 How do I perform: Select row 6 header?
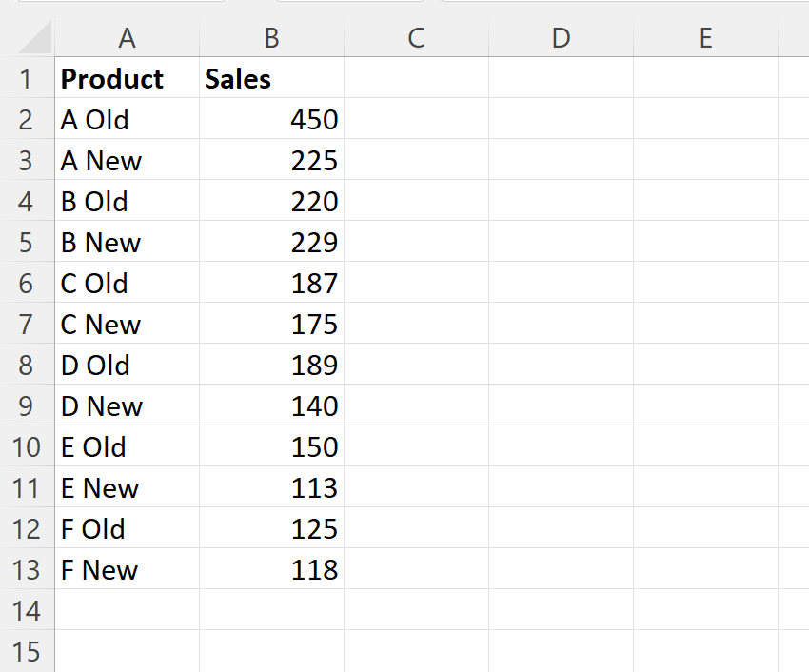point(27,283)
